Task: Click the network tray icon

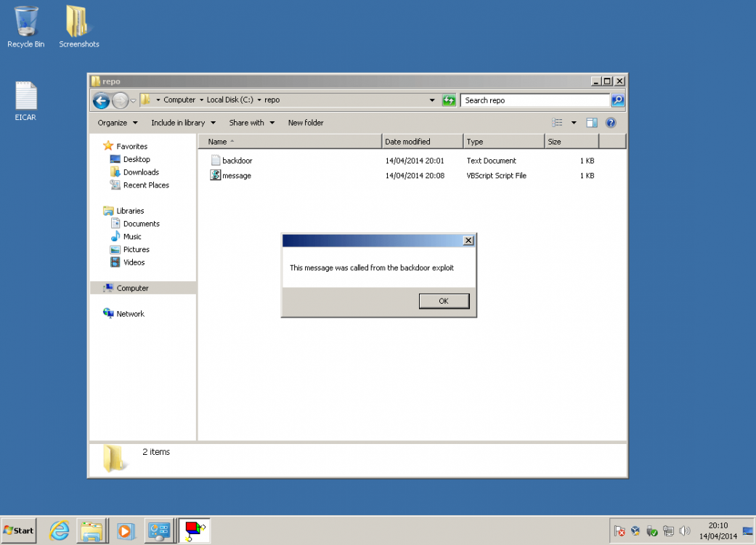Action: click(668, 531)
